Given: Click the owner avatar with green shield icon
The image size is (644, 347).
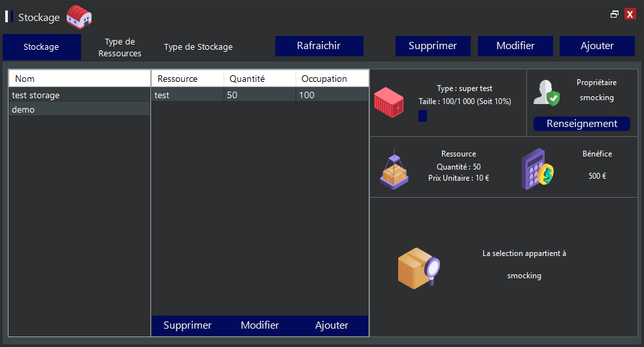Looking at the screenshot, I should coord(546,93).
